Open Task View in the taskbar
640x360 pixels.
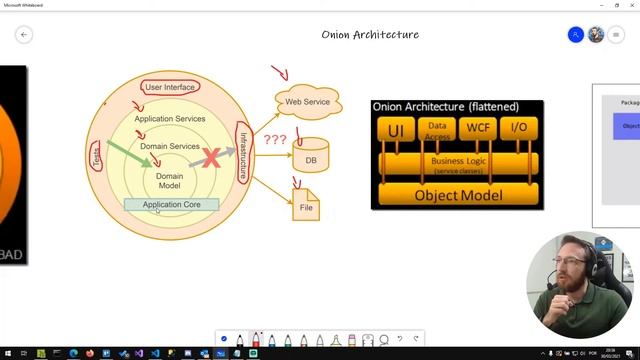[x=24, y=353]
